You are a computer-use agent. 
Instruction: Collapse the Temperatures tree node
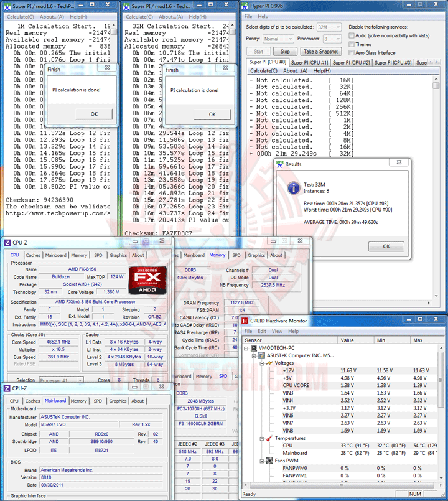click(x=262, y=438)
